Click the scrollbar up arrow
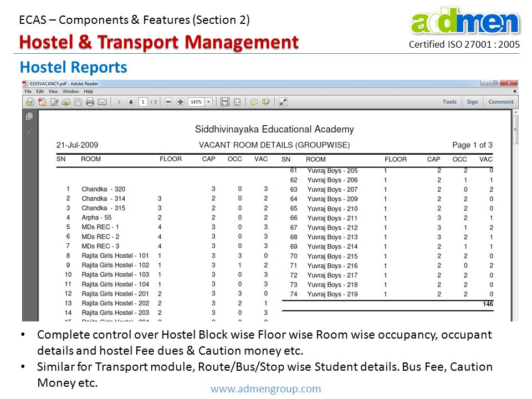The height and width of the screenshot is (399, 532). (515, 112)
